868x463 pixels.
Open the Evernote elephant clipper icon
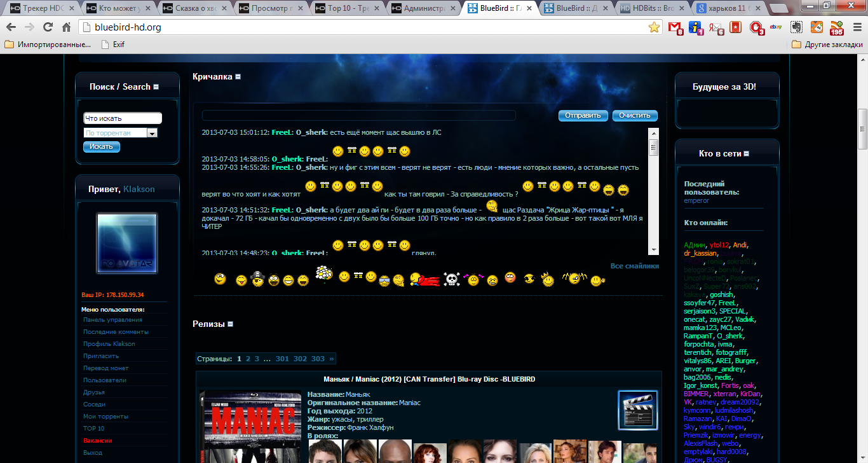pos(797,27)
